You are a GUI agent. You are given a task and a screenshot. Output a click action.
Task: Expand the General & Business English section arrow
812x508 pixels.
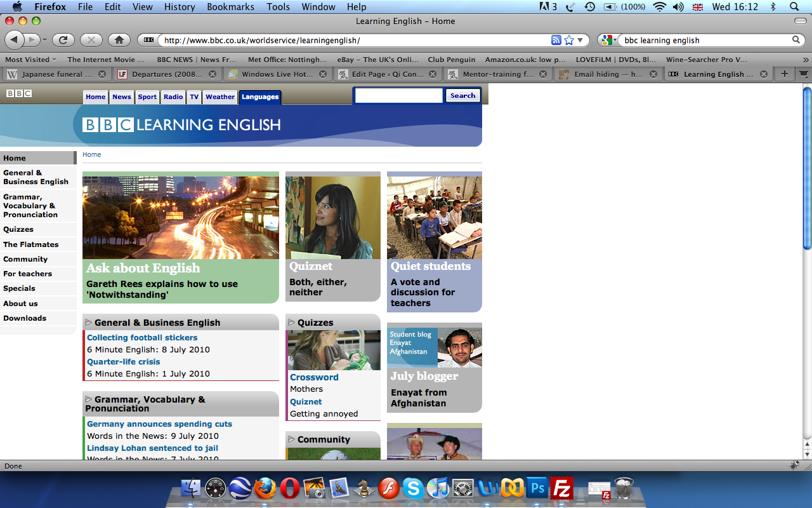point(88,323)
